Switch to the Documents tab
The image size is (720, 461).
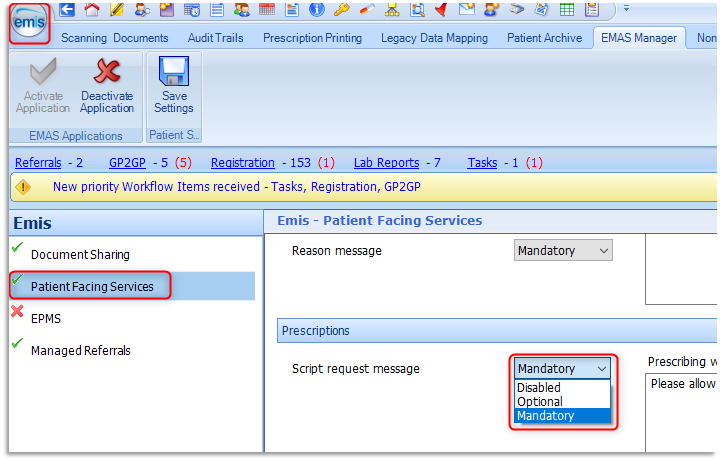pos(141,38)
